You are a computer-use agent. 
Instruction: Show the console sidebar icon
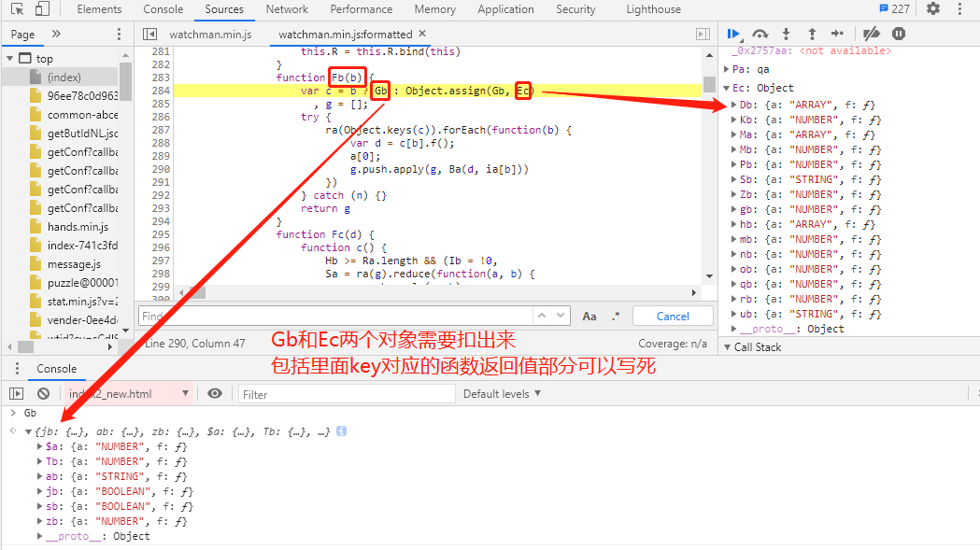[x=16, y=394]
